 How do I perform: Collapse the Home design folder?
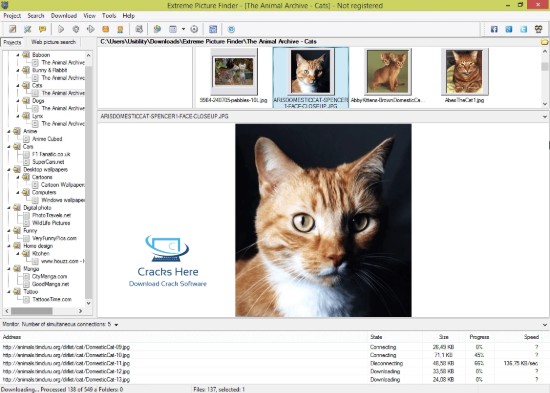[9, 246]
